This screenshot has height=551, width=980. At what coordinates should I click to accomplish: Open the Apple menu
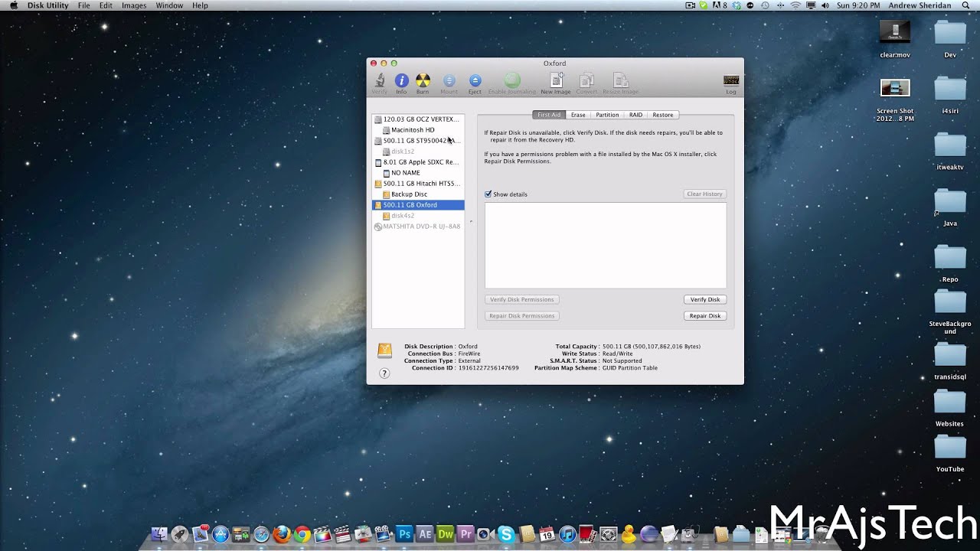click(x=13, y=5)
